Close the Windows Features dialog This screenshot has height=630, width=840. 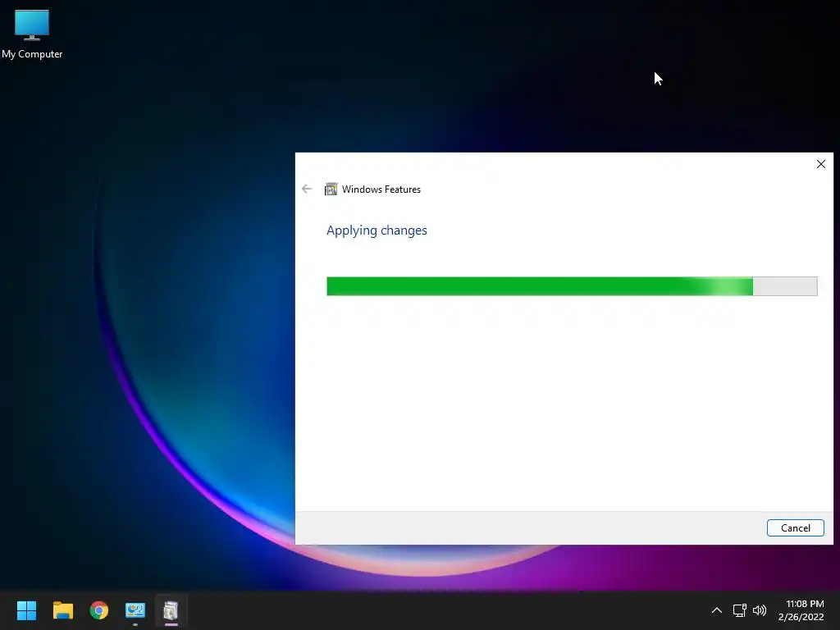coord(820,164)
